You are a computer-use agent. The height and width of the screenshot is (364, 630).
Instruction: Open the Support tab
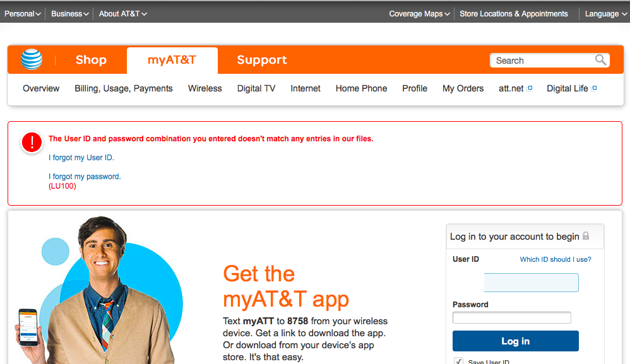pos(262,60)
